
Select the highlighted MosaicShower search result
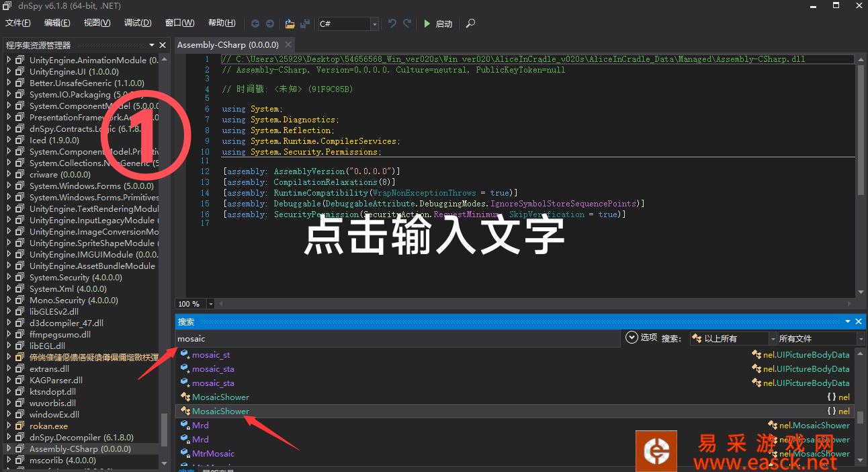click(x=220, y=411)
